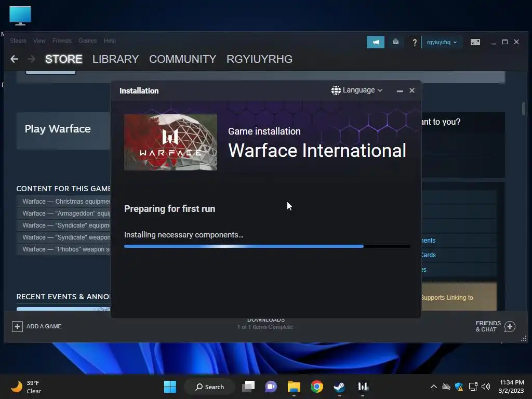
Task: Close the Warface Installation dialog
Action: pos(412,90)
